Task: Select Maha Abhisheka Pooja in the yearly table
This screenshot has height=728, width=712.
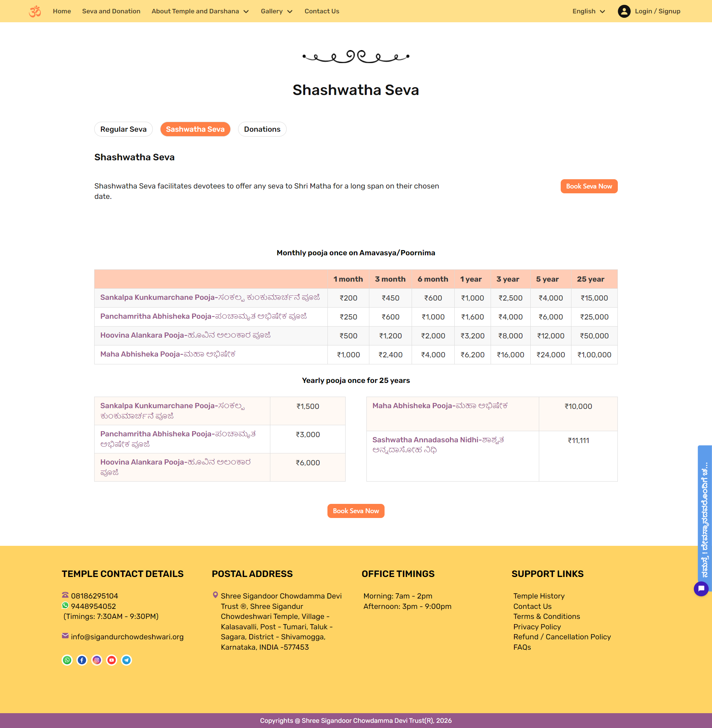Action: [440, 406]
